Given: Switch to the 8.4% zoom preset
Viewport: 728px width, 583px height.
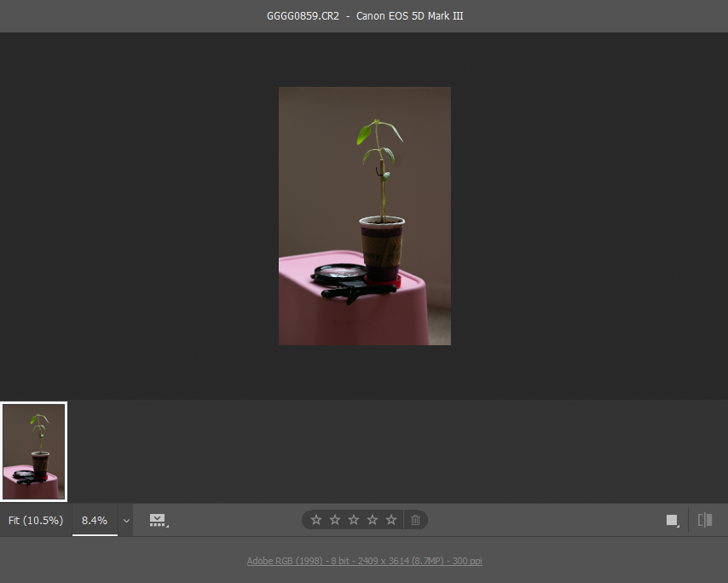Looking at the screenshot, I should coord(94,520).
